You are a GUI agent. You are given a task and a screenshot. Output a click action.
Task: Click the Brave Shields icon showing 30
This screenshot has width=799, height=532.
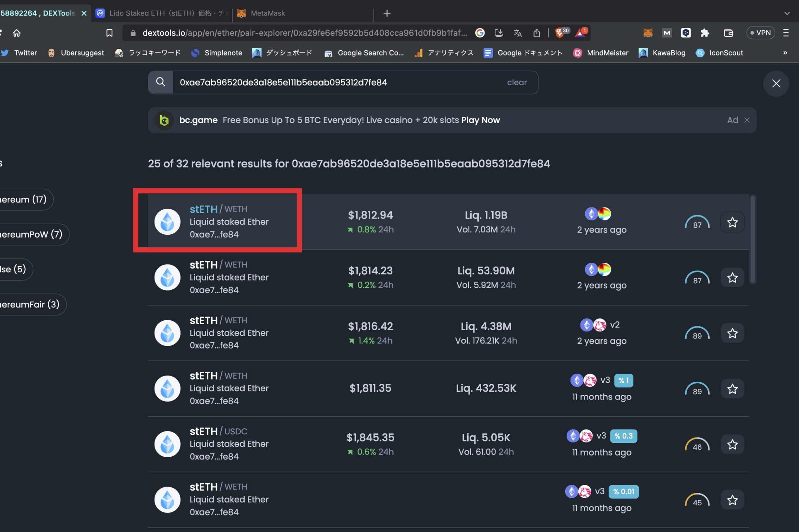[561, 32]
